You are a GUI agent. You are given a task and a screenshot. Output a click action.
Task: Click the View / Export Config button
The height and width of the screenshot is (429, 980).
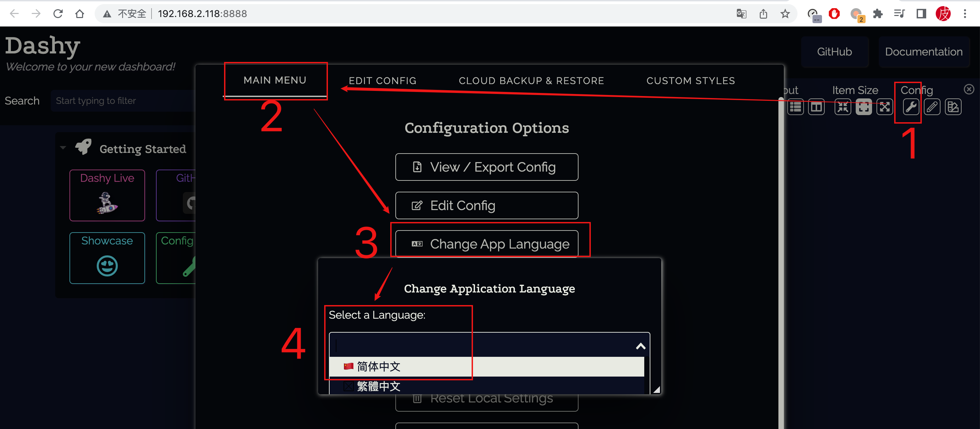(x=487, y=167)
